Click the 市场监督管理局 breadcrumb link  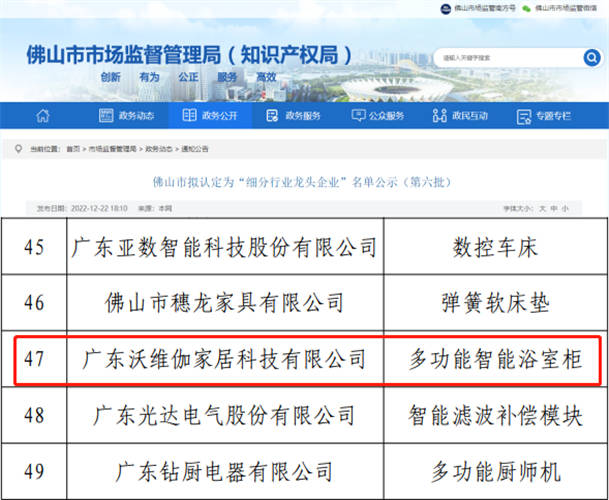pyautogui.click(x=112, y=149)
